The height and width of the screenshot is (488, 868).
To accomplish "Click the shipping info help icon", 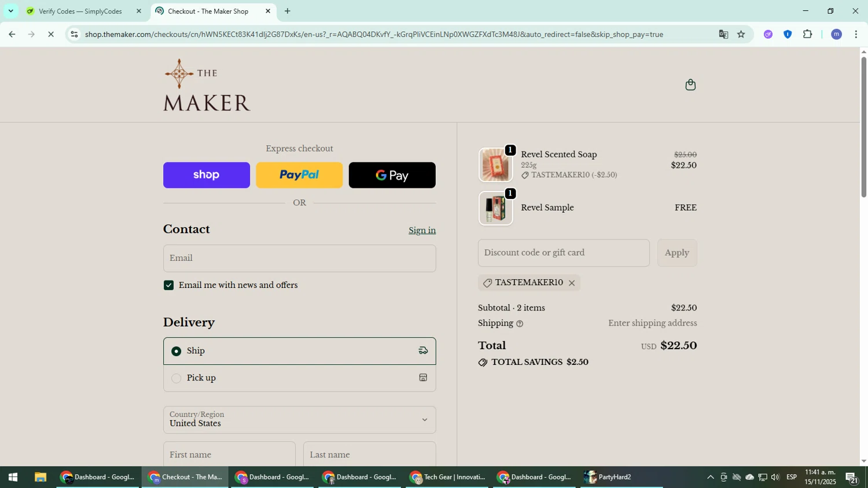I will 520,324.
